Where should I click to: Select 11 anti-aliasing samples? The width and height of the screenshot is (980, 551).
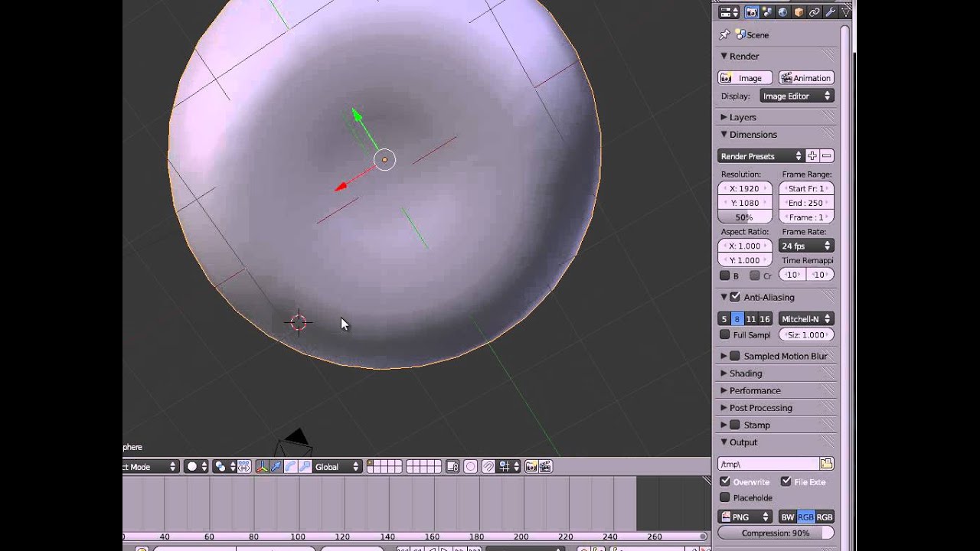point(751,319)
